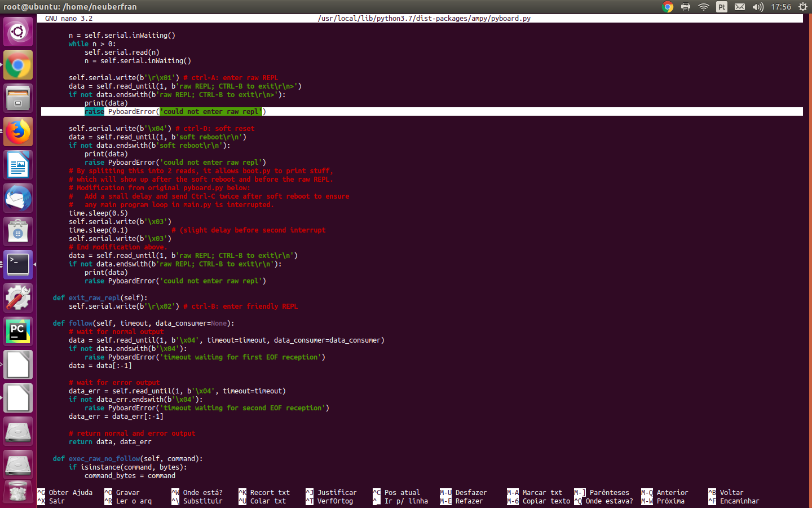812x508 pixels.
Task: Open Ubuntu Software store in the dock
Action: pyautogui.click(x=18, y=231)
